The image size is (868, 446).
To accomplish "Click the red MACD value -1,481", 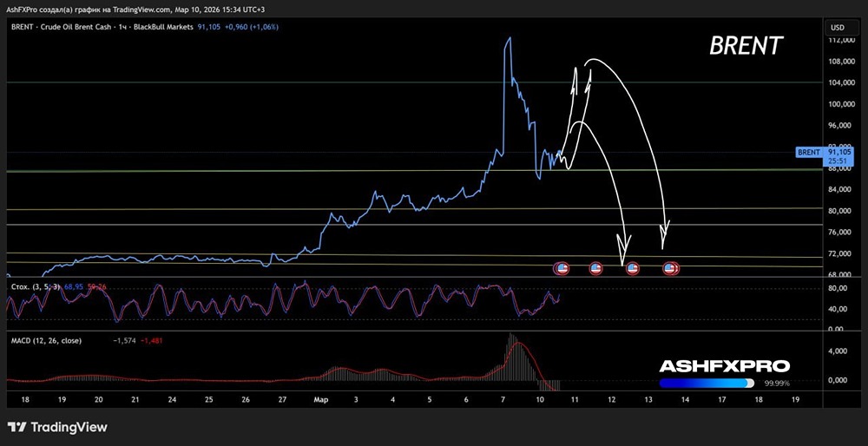I will coord(150,341).
